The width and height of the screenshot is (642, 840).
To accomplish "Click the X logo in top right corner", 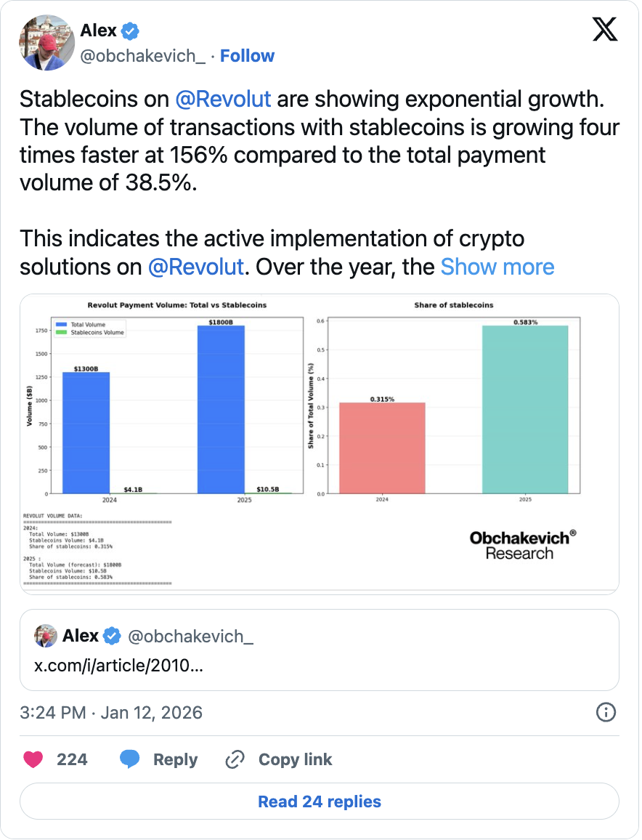I will pyautogui.click(x=605, y=31).
